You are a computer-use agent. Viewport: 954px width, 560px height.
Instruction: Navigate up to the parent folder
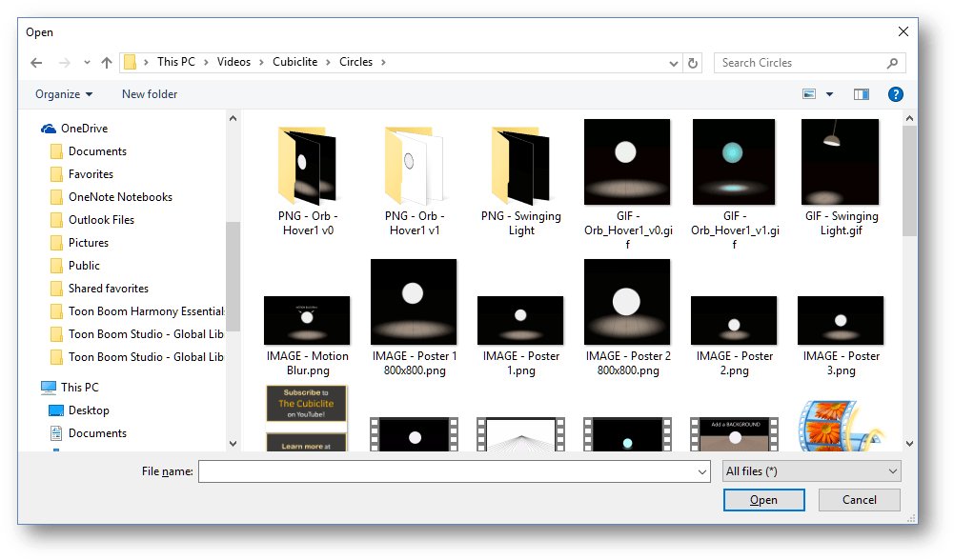pos(107,62)
